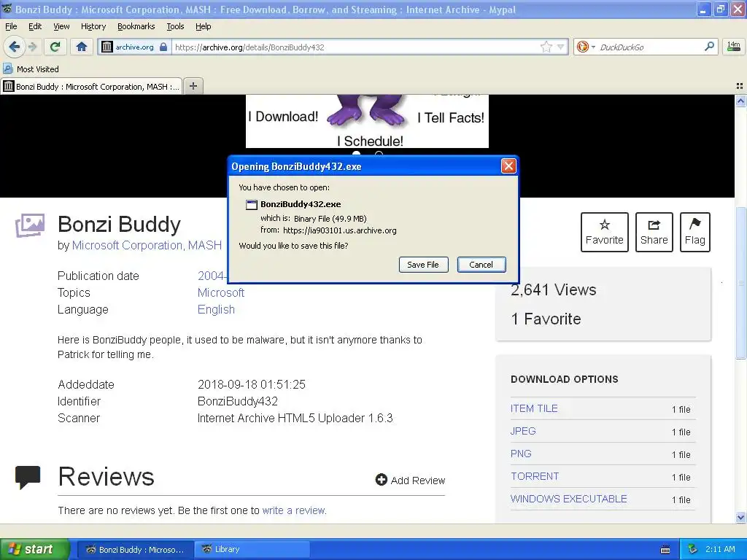Viewport: 747px width, 560px height.
Task: Click the DuckDuckGo search field
Action: click(x=649, y=47)
